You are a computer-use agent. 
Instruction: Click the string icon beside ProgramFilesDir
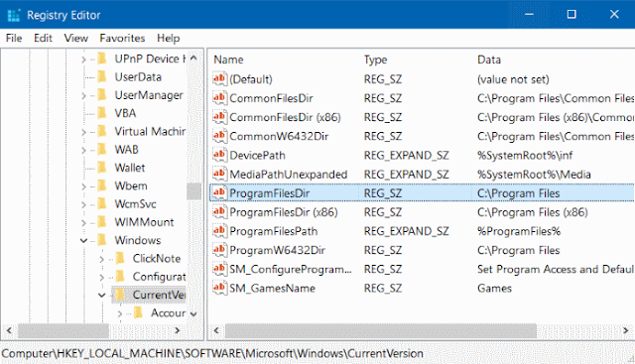[x=219, y=193]
